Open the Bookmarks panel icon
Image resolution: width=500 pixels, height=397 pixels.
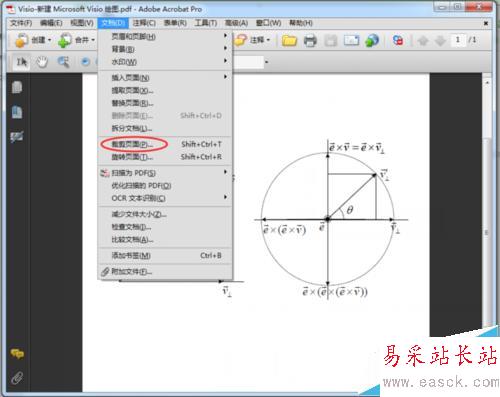tap(17, 112)
